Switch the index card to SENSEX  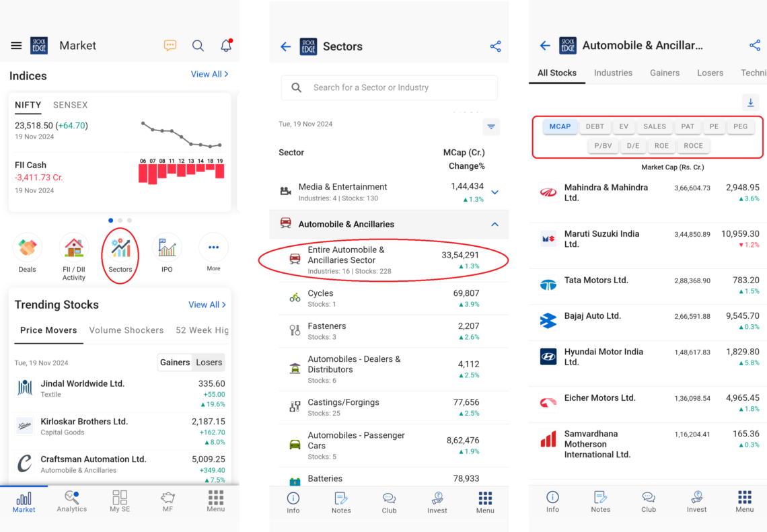coord(71,105)
